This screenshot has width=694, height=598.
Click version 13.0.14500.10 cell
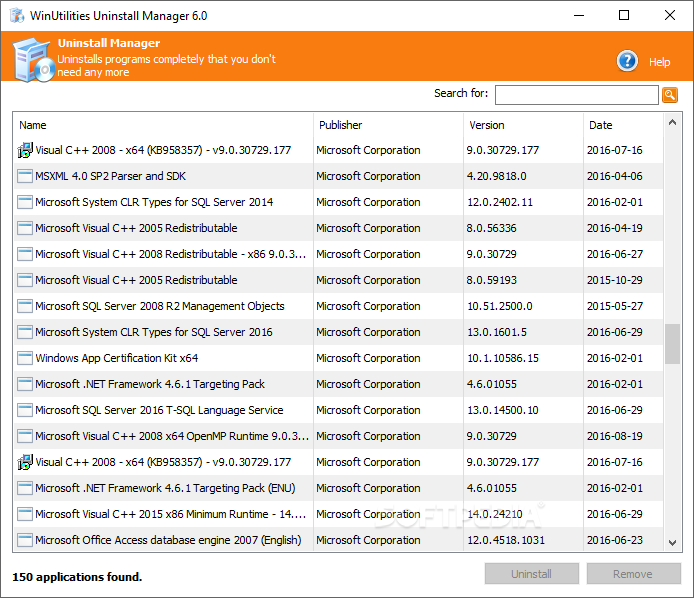503,410
